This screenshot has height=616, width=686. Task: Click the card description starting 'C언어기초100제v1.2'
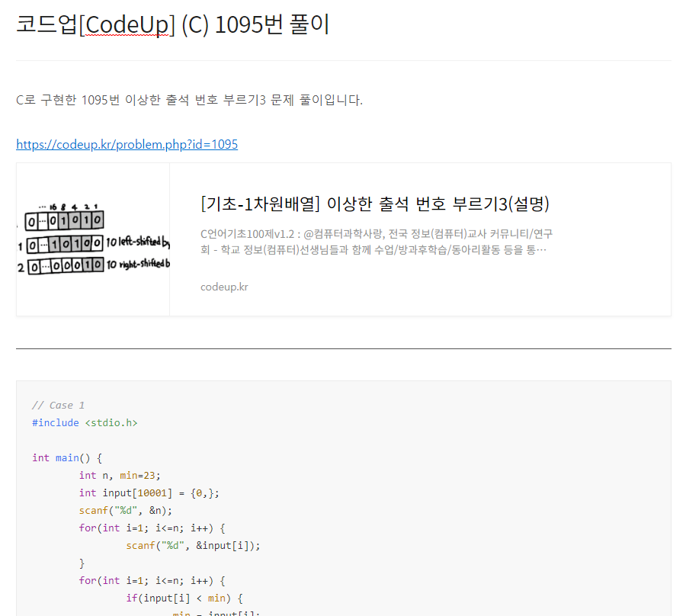[377, 242]
